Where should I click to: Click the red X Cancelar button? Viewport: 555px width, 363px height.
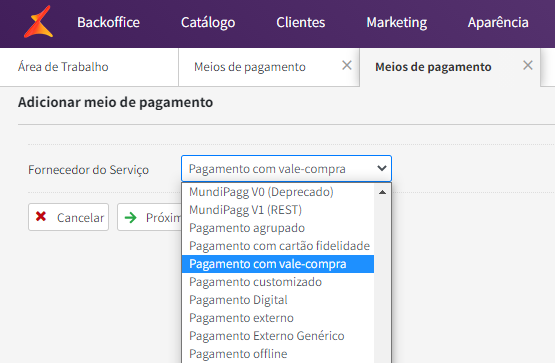[69, 217]
